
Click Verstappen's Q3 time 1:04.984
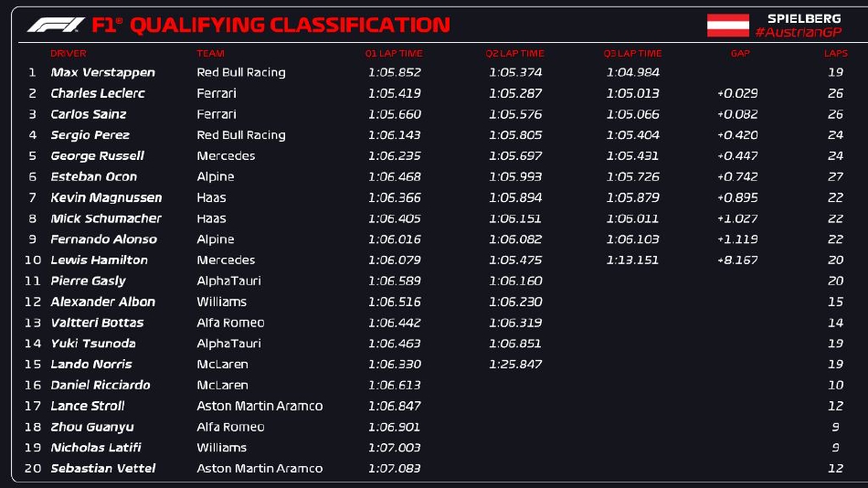(x=632, y=72)
